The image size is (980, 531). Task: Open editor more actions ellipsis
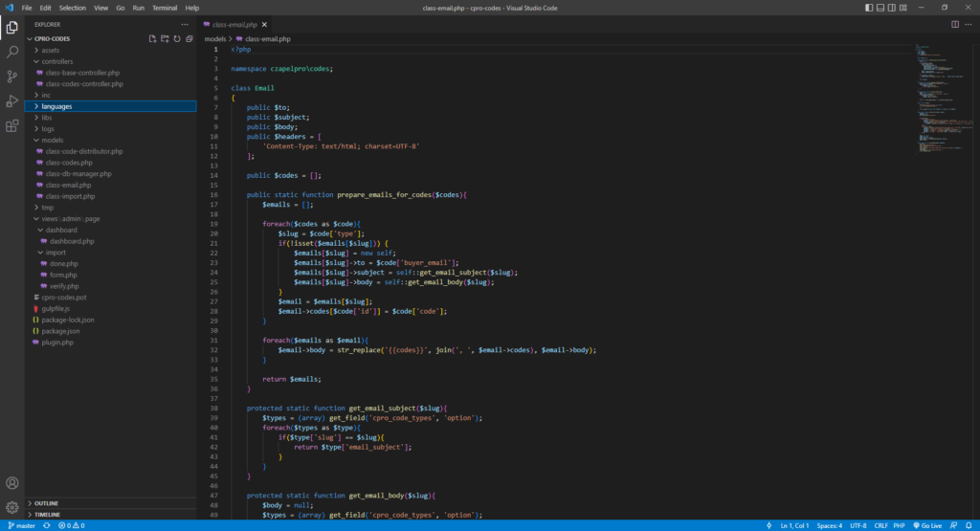click(x=969, y=24)
